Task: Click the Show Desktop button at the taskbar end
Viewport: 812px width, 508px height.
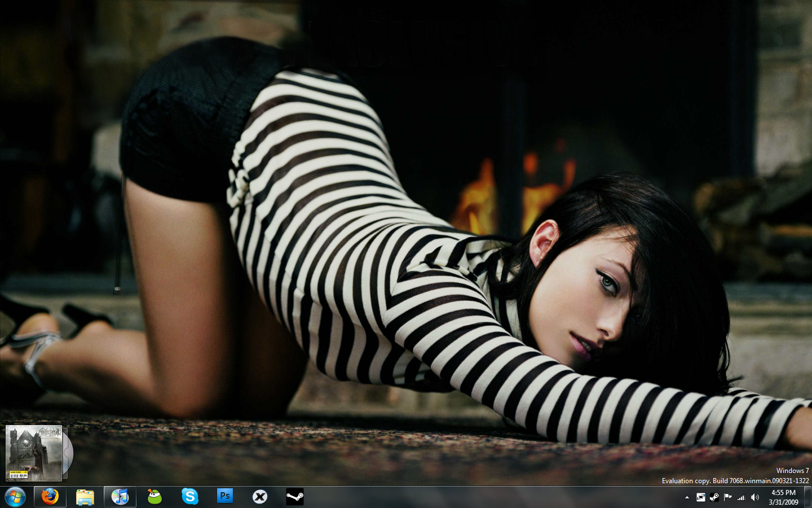Action: 807,497
